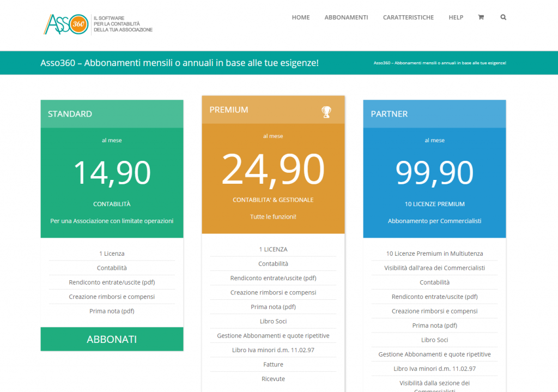Open the shopping cart icon
558x392 pixels.
tap(481, 17)
